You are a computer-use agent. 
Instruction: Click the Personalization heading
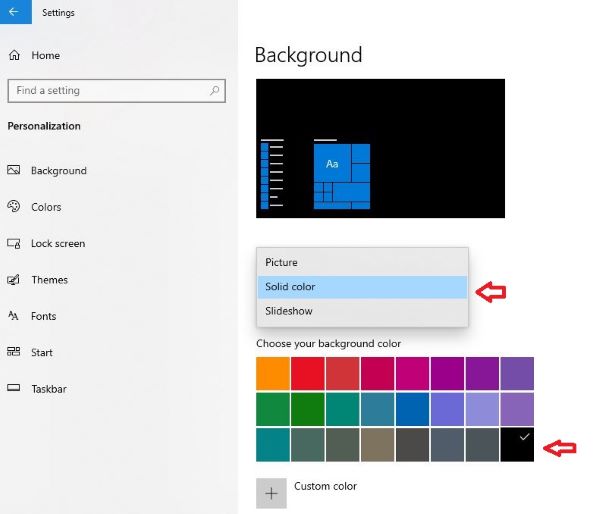click(44, 126)
